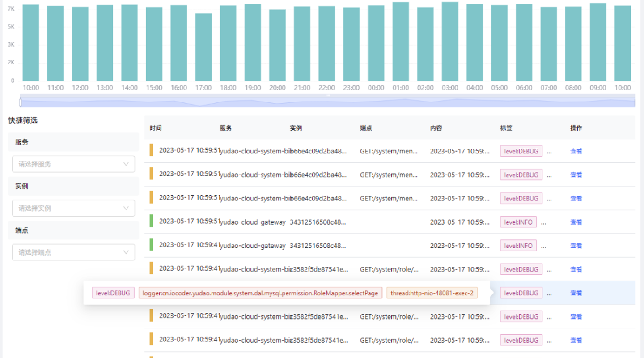The image size is (644, 358).
Task: Click the chart bar for 03:00
Action: point(450,41)
